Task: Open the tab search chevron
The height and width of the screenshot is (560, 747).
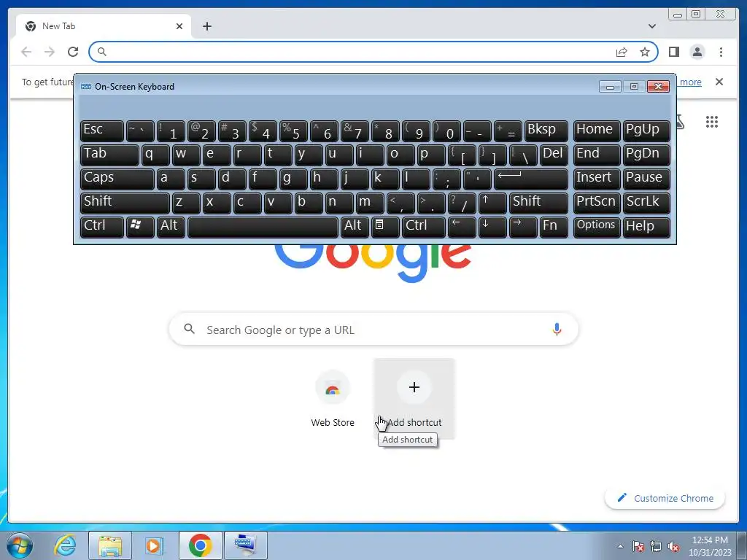Action: (x=652, y=26)
